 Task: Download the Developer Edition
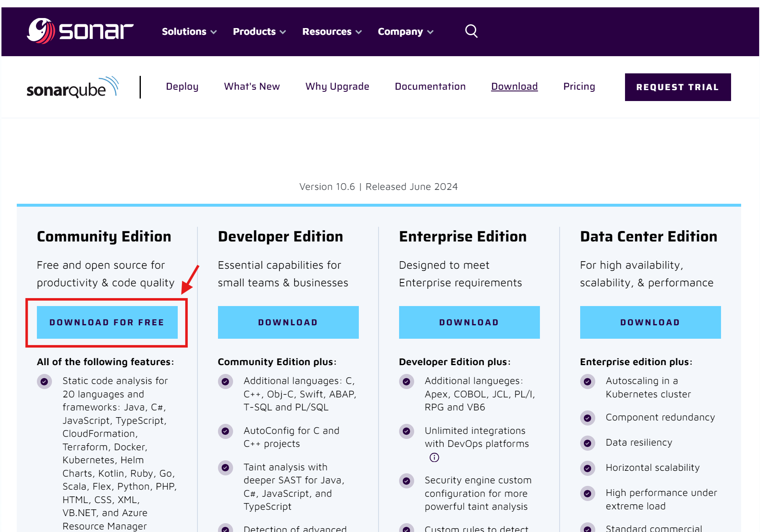pyautogui.click(x=288, y=322)
